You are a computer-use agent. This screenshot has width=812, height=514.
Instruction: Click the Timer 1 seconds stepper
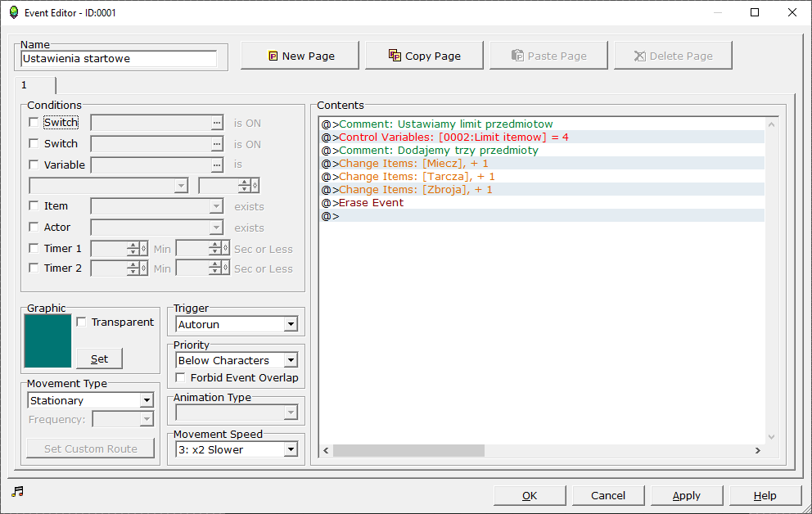203,249
